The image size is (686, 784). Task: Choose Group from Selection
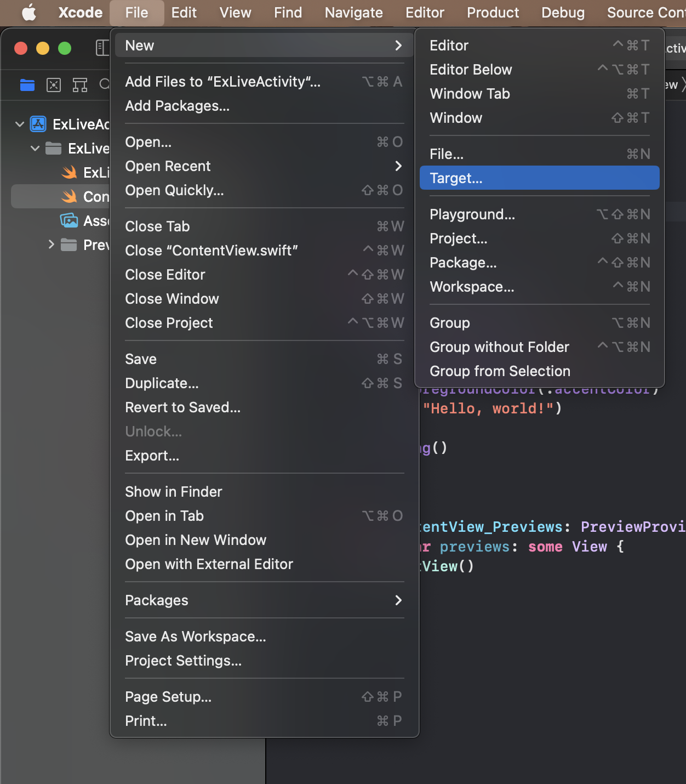(x=539, y=371)
